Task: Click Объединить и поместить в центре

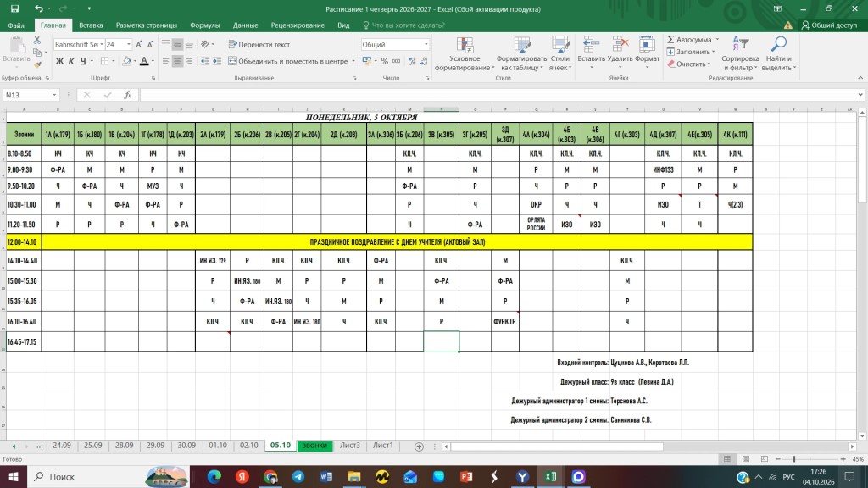Action: (x=288, y=61)
